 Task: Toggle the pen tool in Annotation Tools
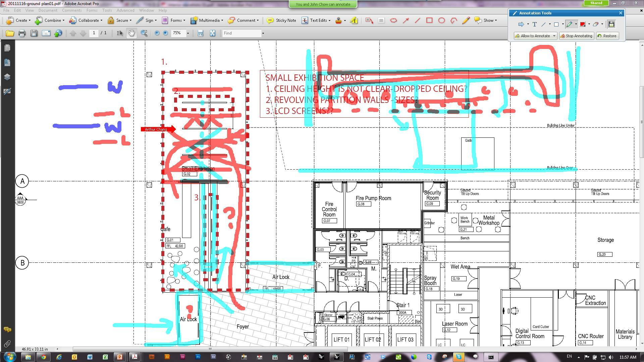coord(569,24)
